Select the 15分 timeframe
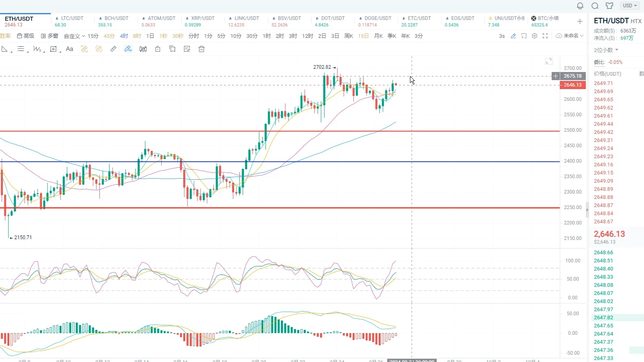This screenshot has height=362, width=644. [93, 36]
